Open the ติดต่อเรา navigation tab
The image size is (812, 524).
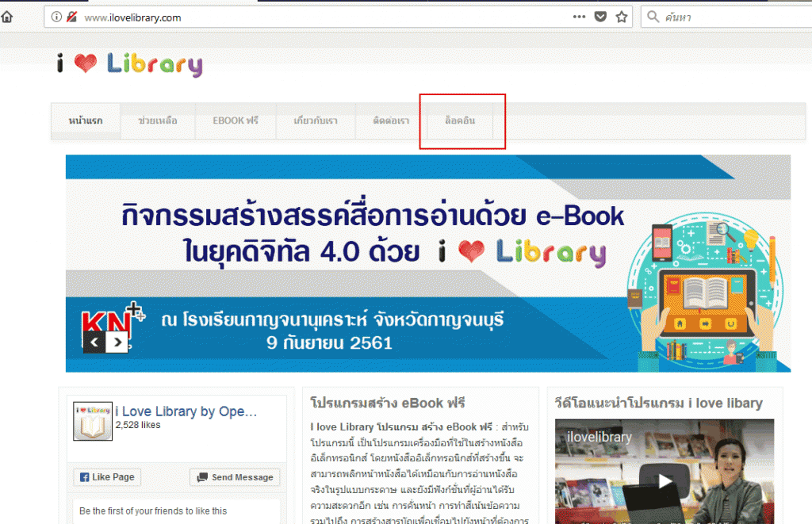(x=391, y=120)
